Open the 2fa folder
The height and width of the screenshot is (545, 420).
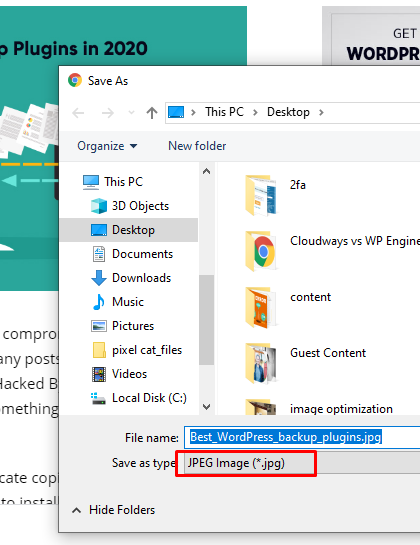coord(276,195)
